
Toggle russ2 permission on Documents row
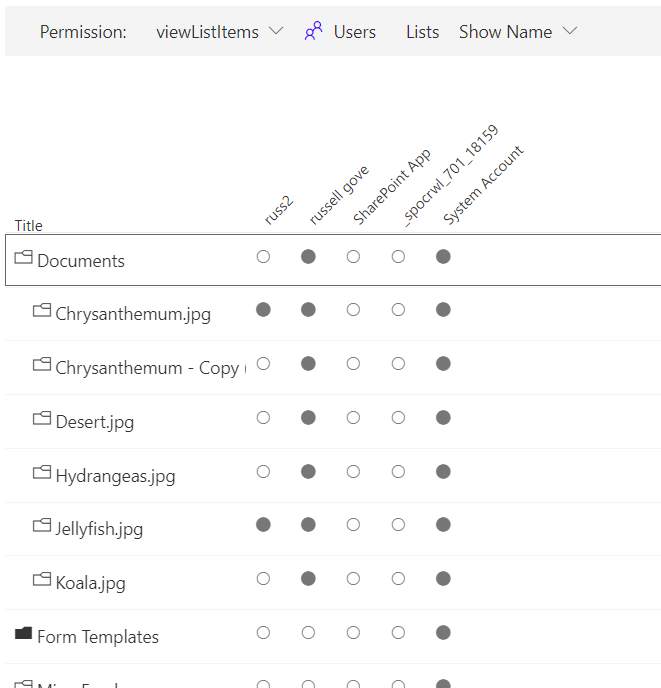point(263,257)
